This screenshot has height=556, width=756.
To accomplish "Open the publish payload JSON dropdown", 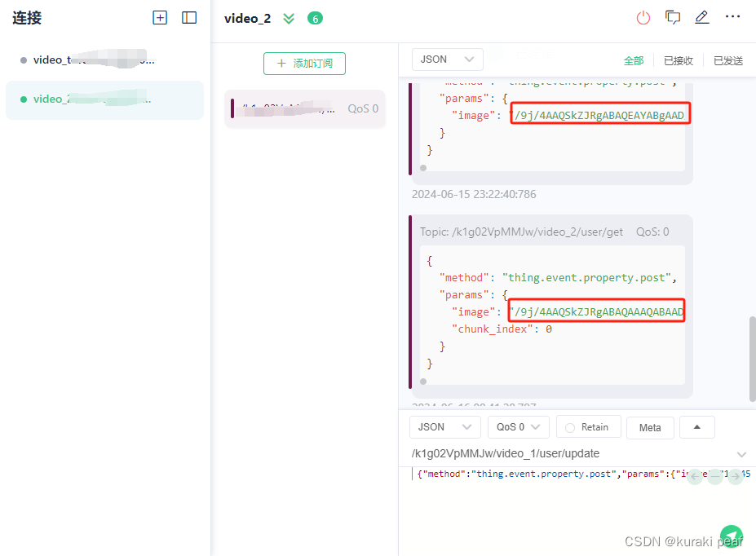I will (x=445, y=427).
